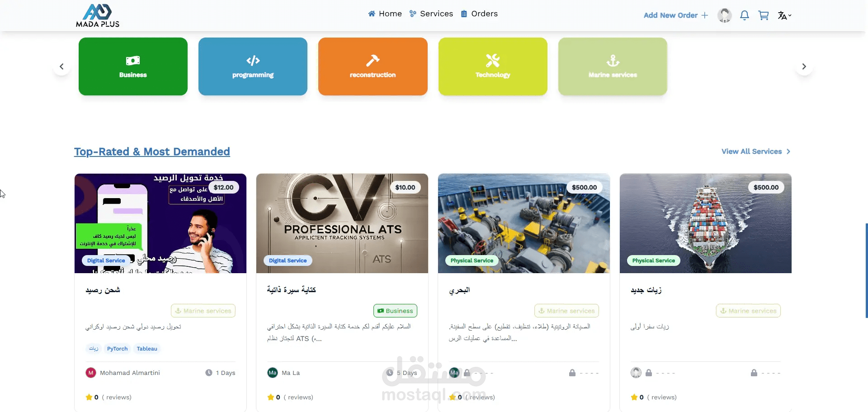Expand the language switcher dropdown
This screenshot has height=412, width=868.
(784, 15)
